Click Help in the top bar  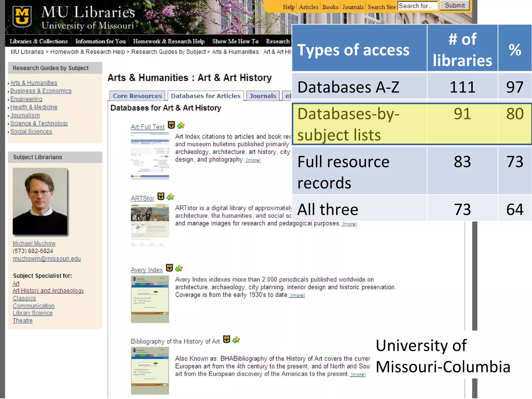coord(289,7)
